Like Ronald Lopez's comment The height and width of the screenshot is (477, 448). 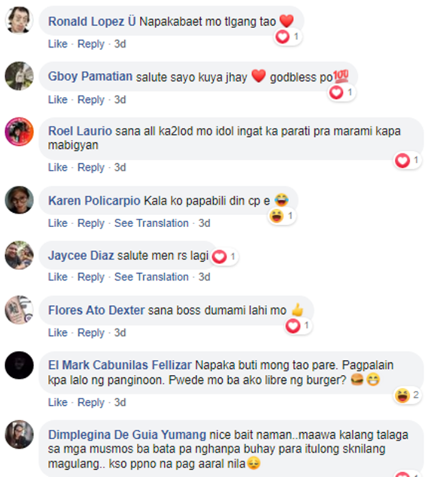[58, 44]
